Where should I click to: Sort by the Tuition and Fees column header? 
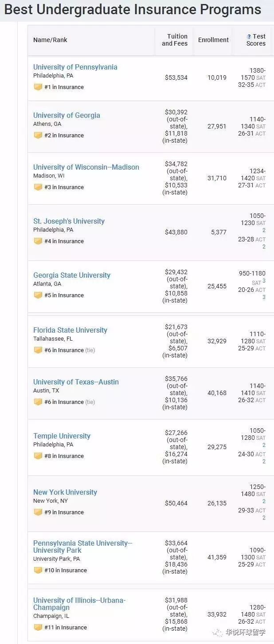pos(175,40)
